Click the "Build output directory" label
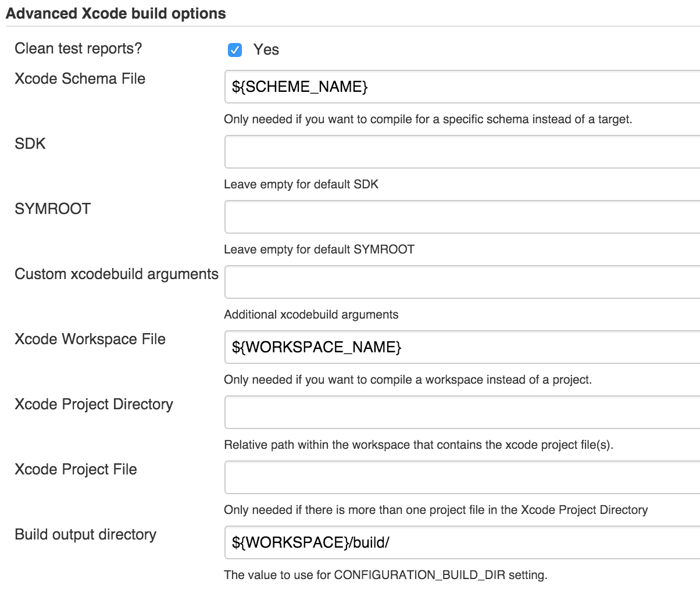The image size is (700, 593). pyautogui.click(x=85, y=534)
